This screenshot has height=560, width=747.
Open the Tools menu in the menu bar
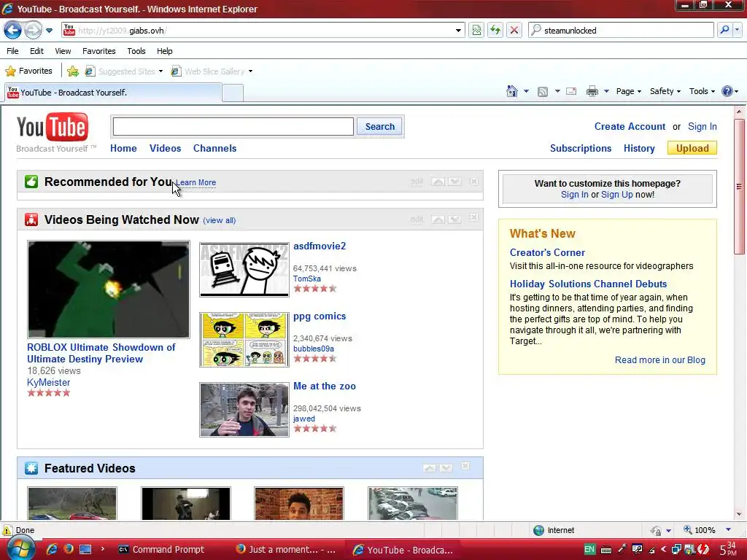pyautogui.click(x=136, y=51)
